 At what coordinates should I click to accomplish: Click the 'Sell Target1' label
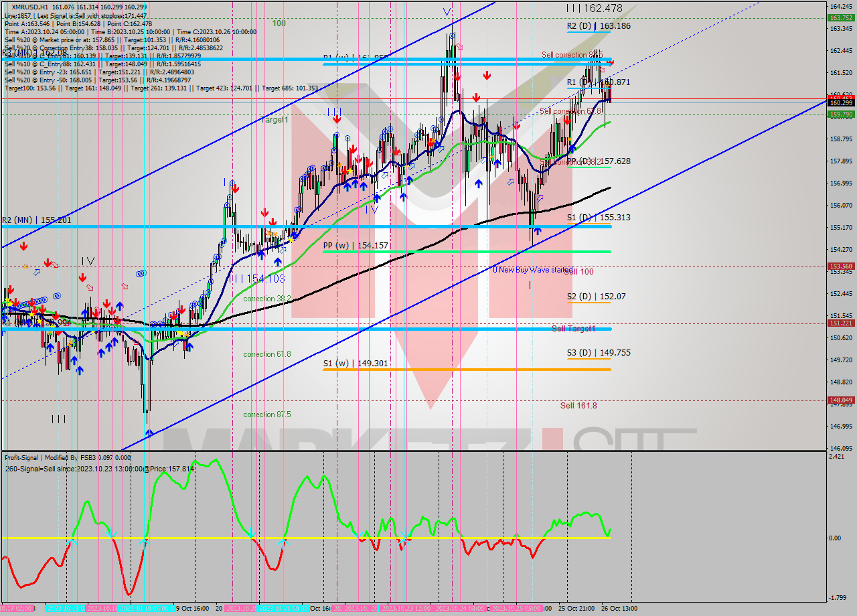573,329
